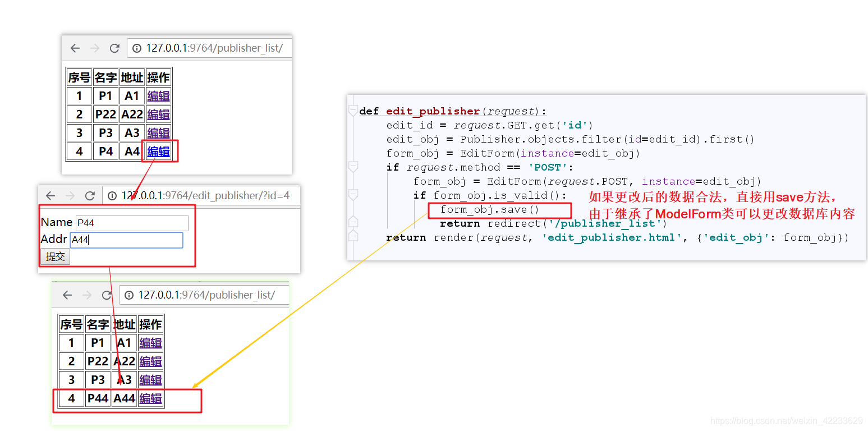Focus the Name input containing P44
The width and height of the screenshot is (868, 431).
[132, 223]
